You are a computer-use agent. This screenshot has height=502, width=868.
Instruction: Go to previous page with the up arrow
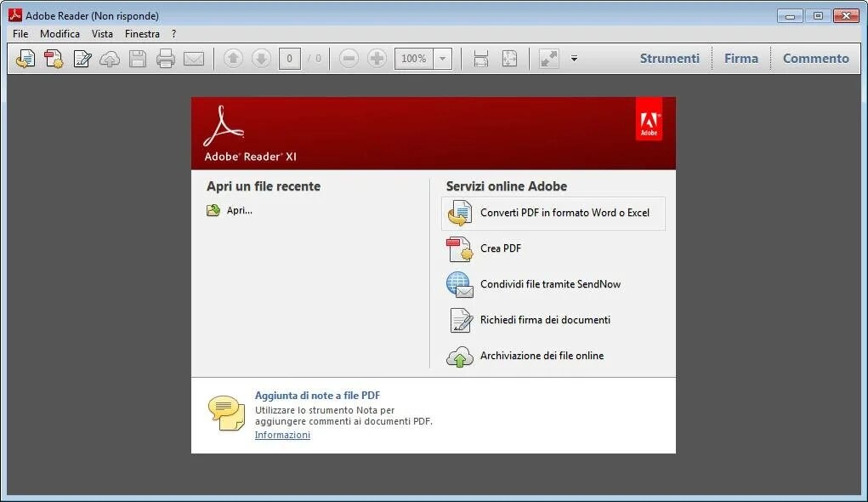(x=233, y=58)
